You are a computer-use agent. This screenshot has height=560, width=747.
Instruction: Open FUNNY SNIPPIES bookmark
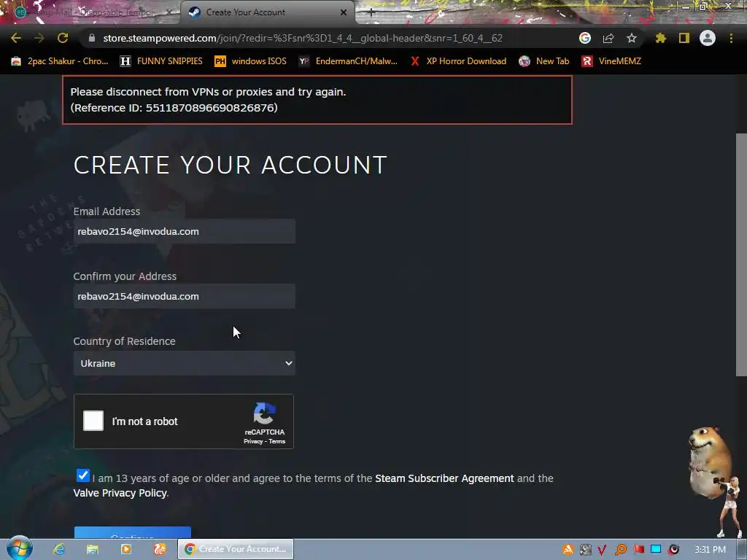(x=161, y=61)
